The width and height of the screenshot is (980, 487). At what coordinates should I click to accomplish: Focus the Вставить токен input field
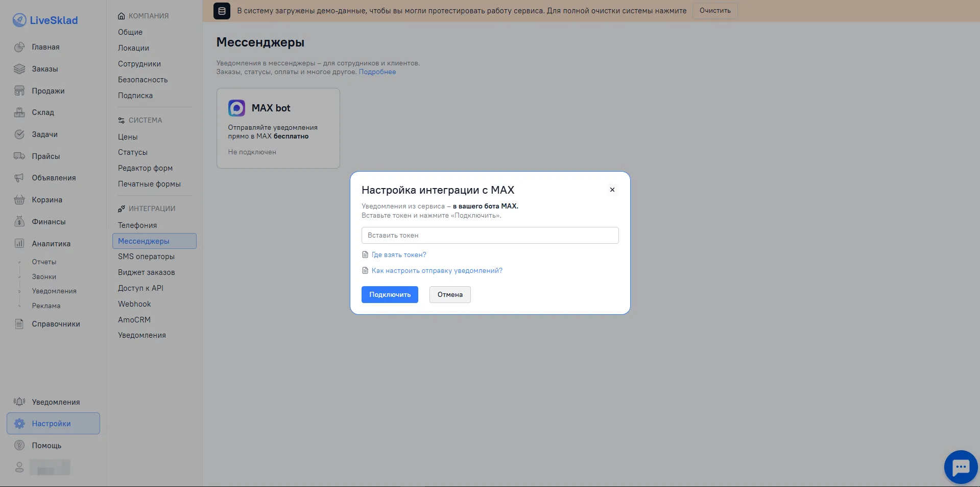490,236
